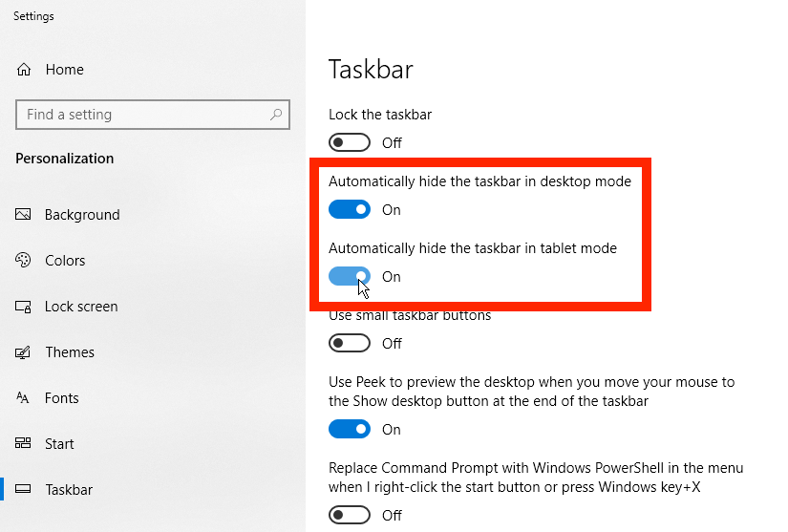Focus the Find a setting field
Screen dimensions: 788x532
(153, 115)
